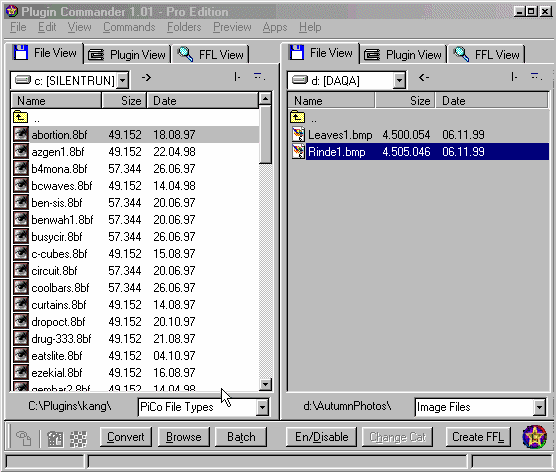
Task: Click the left file list scrollbar down arrow
Action: tap(265, 384)
